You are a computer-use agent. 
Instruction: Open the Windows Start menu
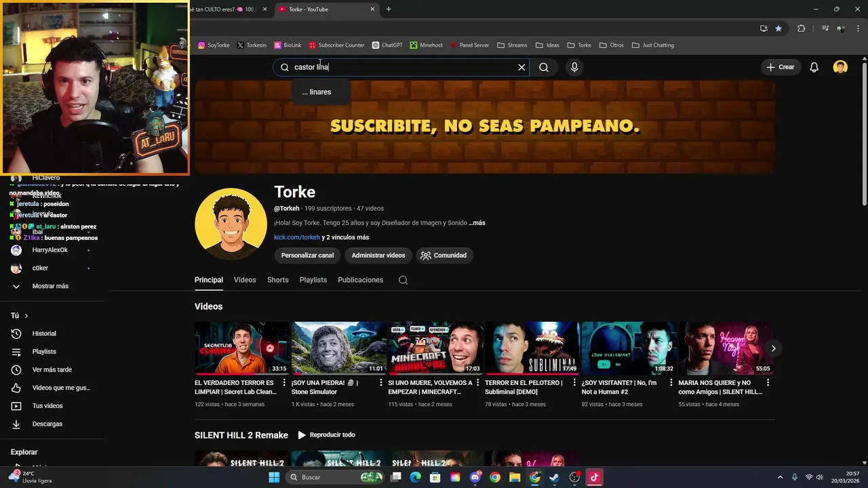[x=274, y=477]
